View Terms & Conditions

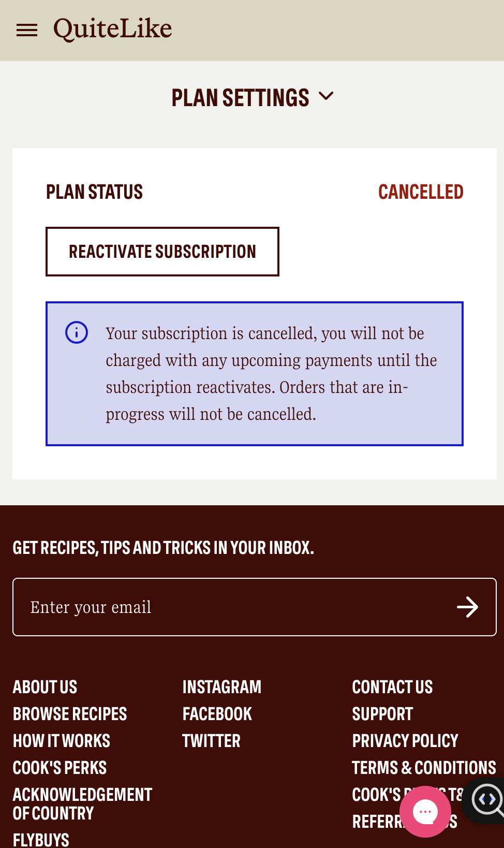[424, 768]
